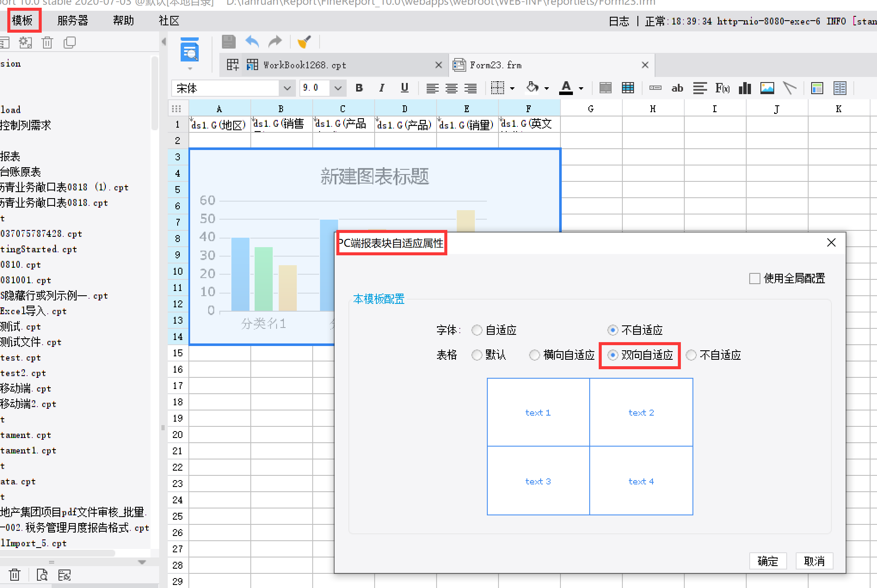877x588 pixels.
Task: Expand arrow beneath the preview icon
Action: [x=190, y=68]
